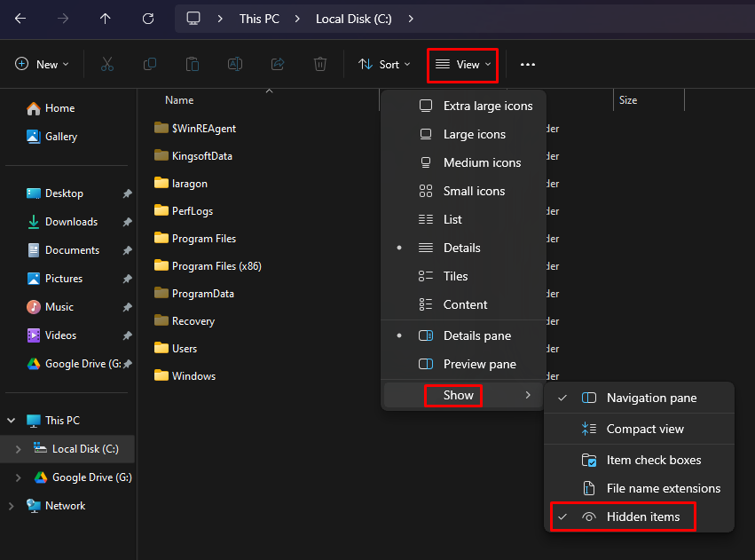This screenshot has width=755, height=560.
Task: Select the Details view layout
Action: tap(463, 248)
